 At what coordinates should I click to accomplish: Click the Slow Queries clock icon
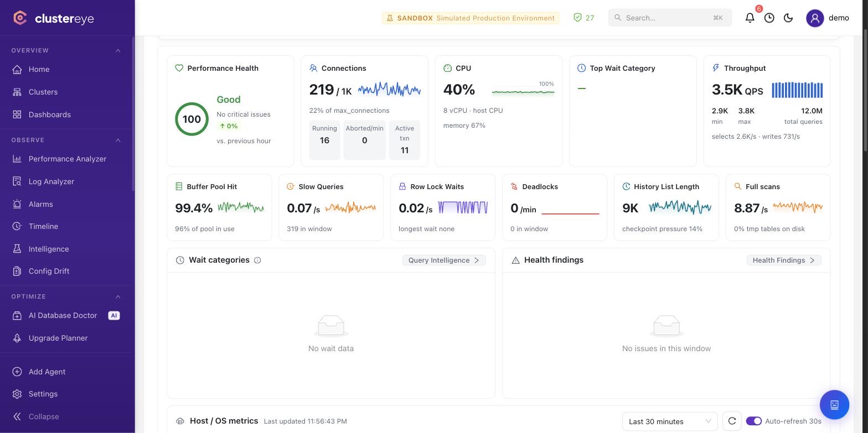(290, 186)
